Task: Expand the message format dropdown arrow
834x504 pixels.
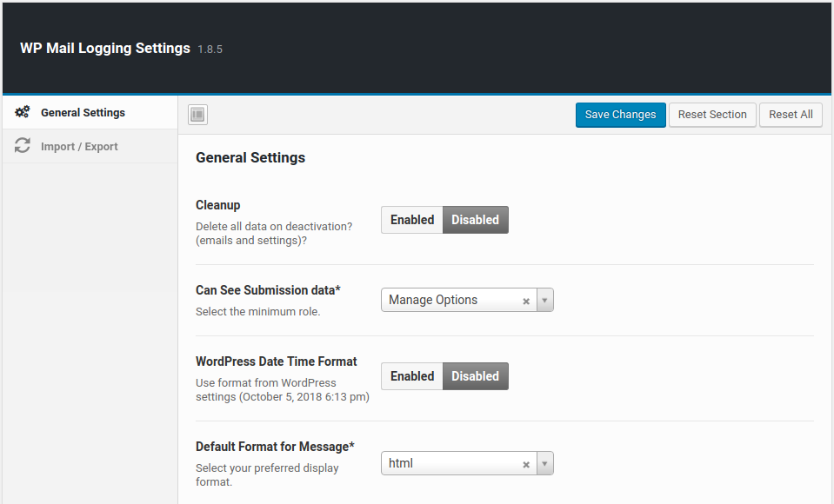Action: pyautogui.click(x=545, y=464)
